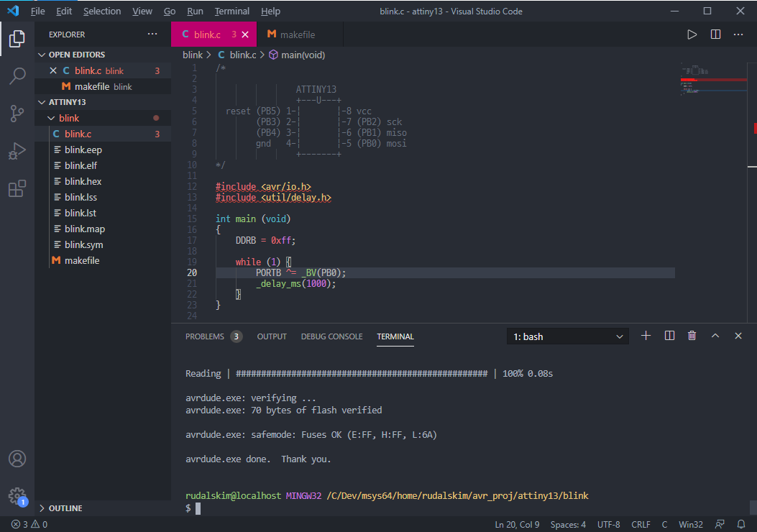Open the Search view in activity bar
The width and height of the screenshot is (757, 532).
[17, 75]
